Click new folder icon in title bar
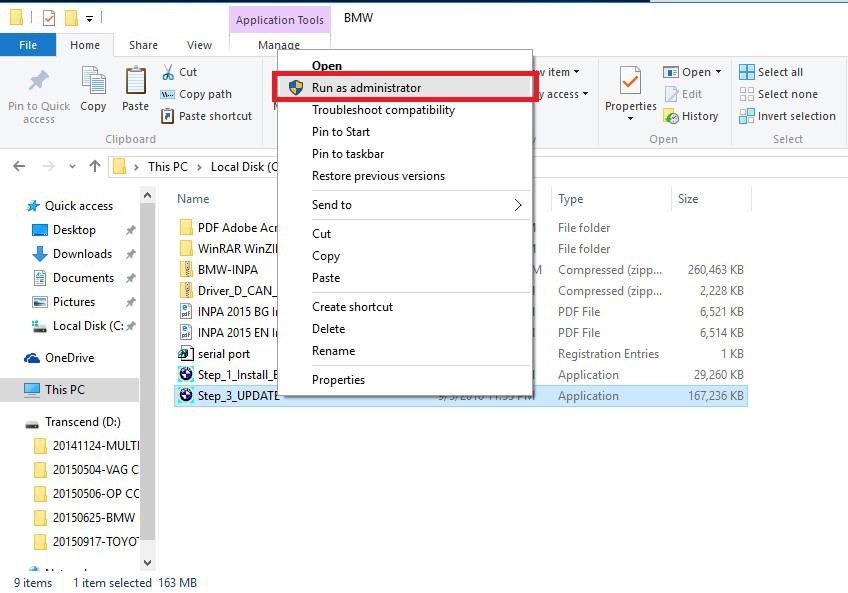This screenshot has width=848, height=593. [x=71, y=18]
